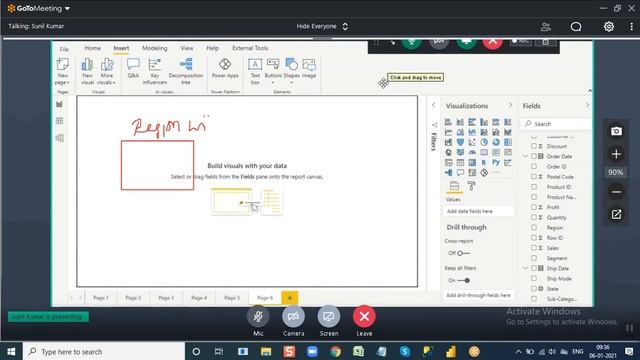Insert Decomposition tree visual
Screen dimensions: 640x360
click(x=186, y=71)
